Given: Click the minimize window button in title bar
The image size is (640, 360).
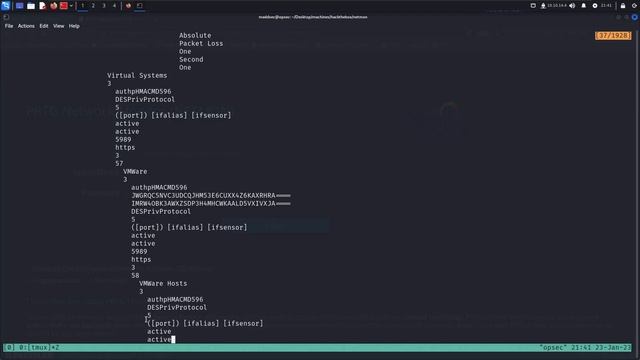Looking at the screenshot, I should point(619,17).
